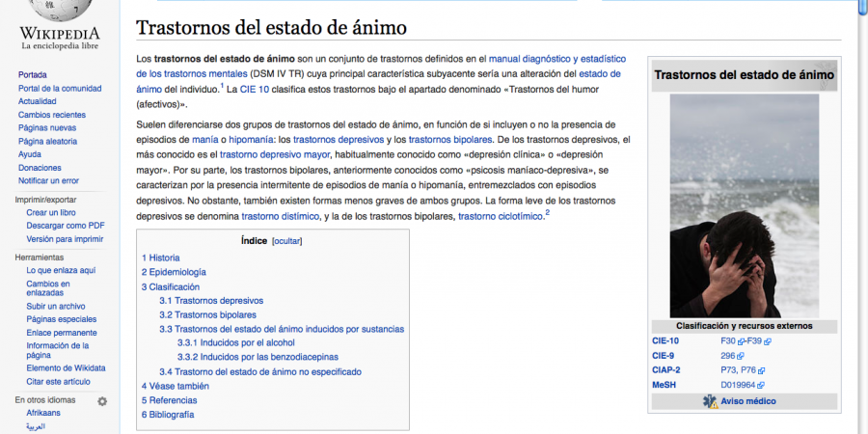Click external link icon after P73, P76

(762, 371)
